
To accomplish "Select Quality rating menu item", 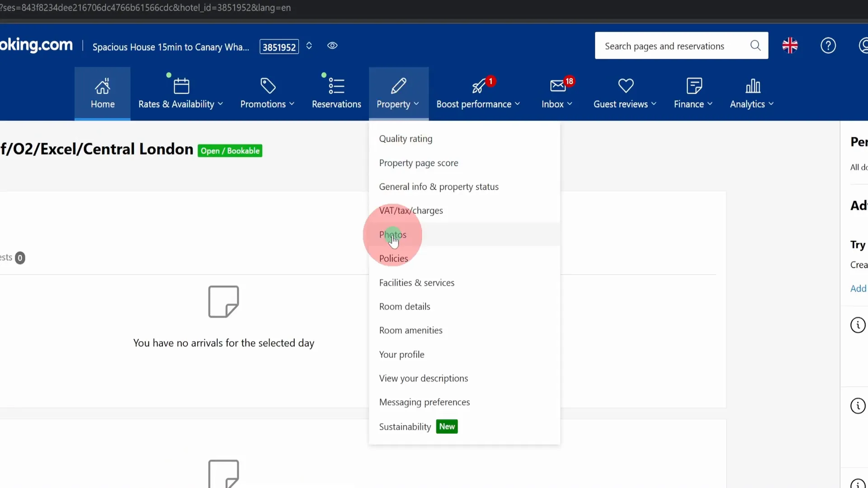I will (x=464, y=139).
